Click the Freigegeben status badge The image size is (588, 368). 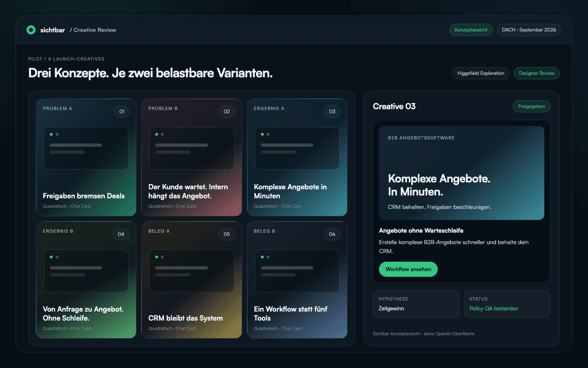[x=531, y=106]
